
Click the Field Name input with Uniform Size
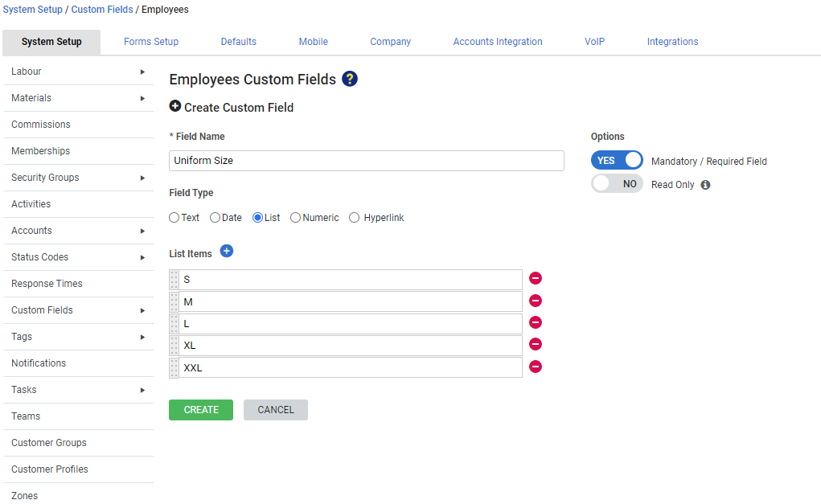367,161
